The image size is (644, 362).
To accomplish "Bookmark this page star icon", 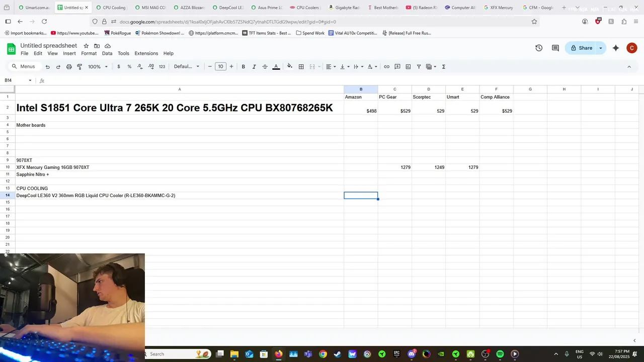I will [534, 22].
